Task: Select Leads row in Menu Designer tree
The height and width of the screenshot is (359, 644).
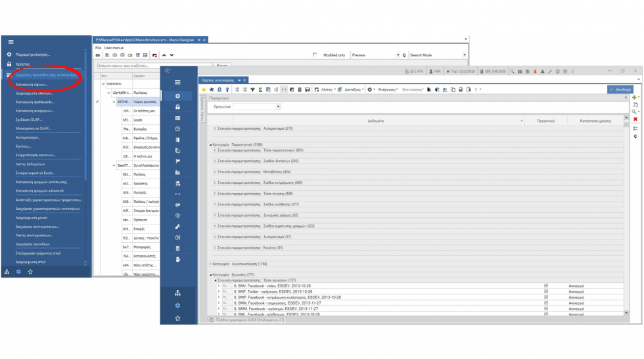Action: (x=137, y=120)
